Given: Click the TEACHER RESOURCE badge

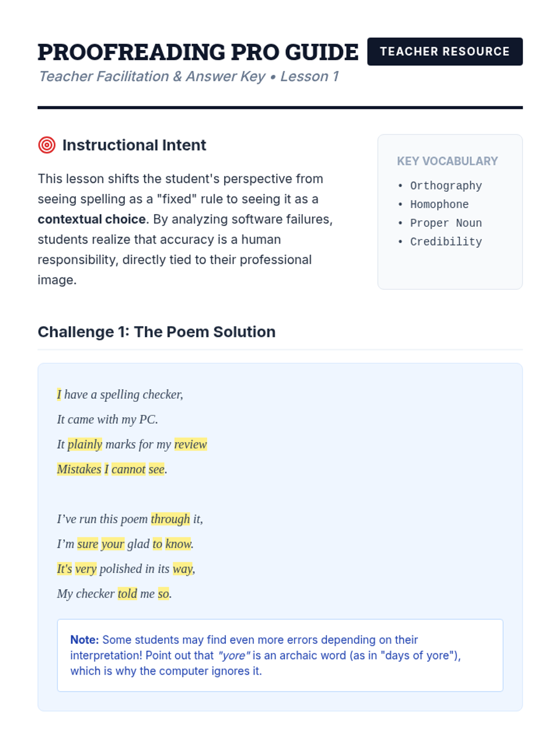Looking at the screenshot, I should coord(444,51).
